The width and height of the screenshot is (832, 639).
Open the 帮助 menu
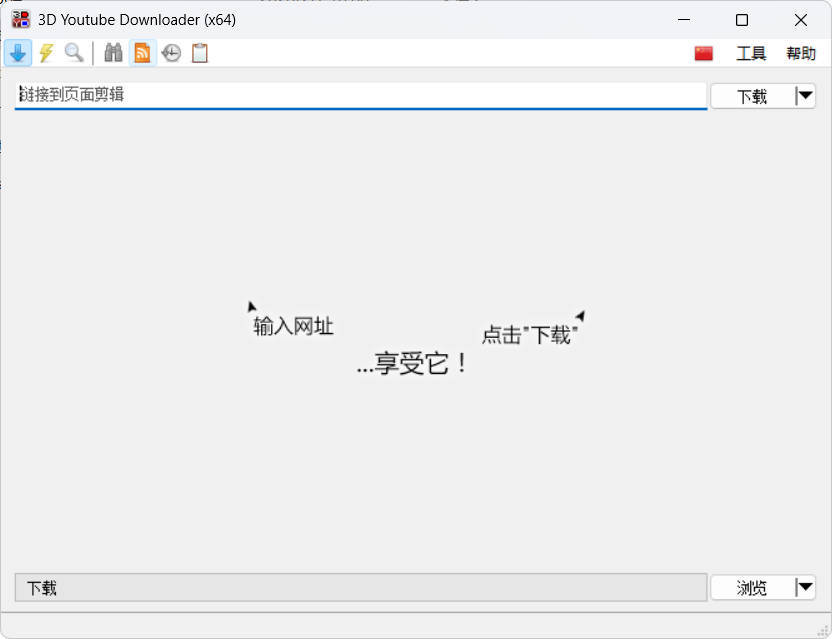800,54
